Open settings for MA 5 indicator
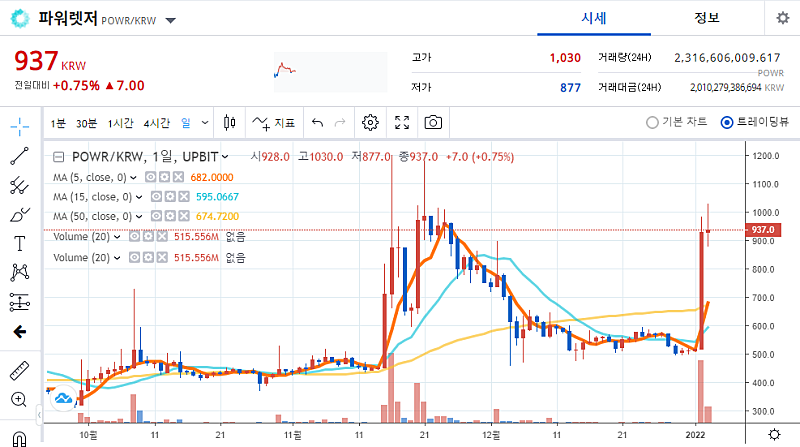 [x=164, y=177]
